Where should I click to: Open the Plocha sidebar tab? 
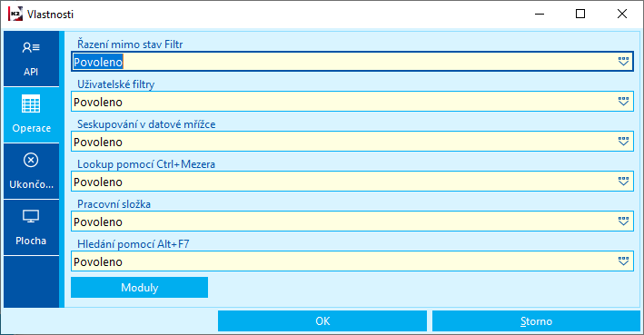(x=31, y=228)
